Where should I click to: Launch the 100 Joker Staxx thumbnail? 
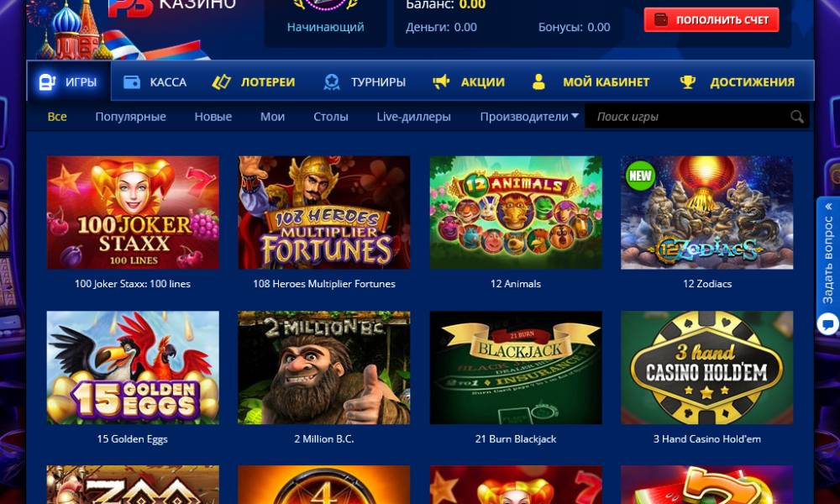(133, 212)
